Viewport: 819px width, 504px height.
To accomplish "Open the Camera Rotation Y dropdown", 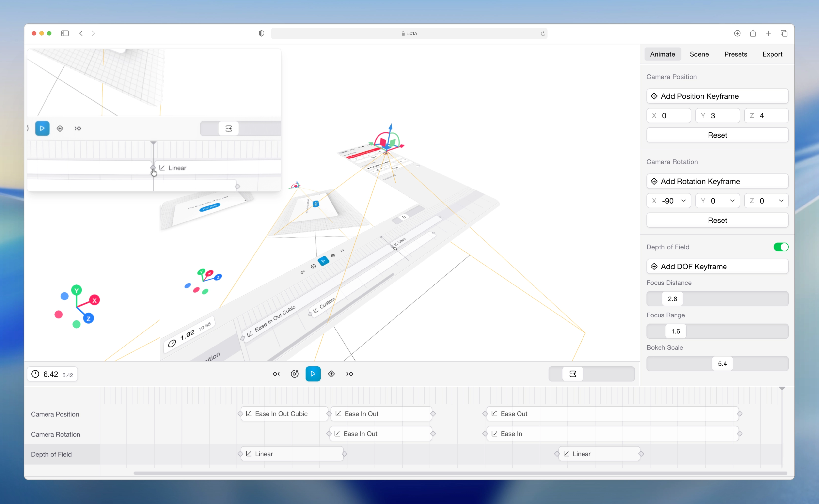I will click(717, 201).
